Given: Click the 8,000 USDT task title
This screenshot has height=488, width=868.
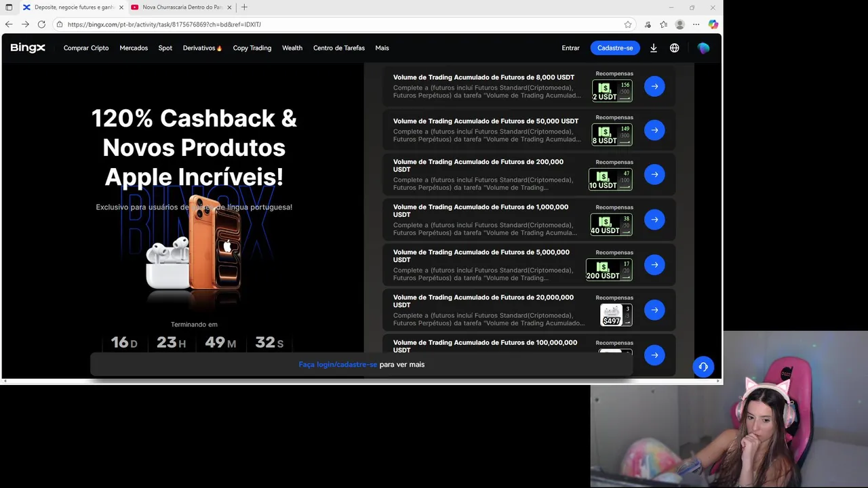Looking at the screenshot, I should (484, 77).
